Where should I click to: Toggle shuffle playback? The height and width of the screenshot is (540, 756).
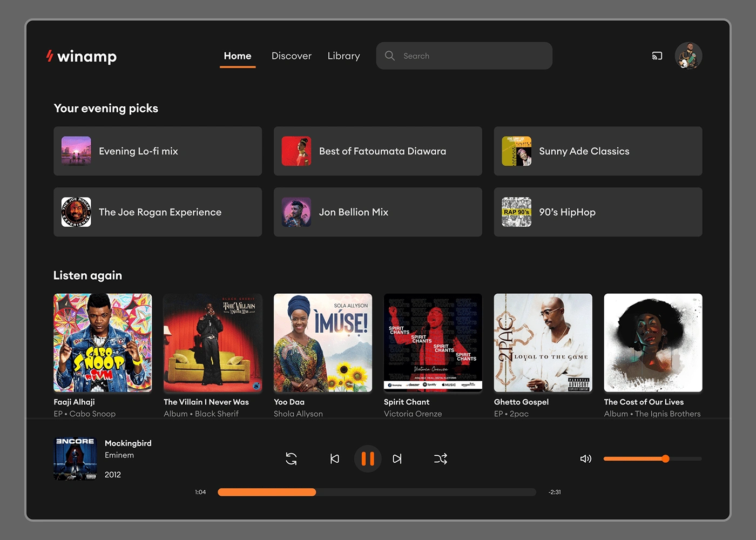[441, 459]
